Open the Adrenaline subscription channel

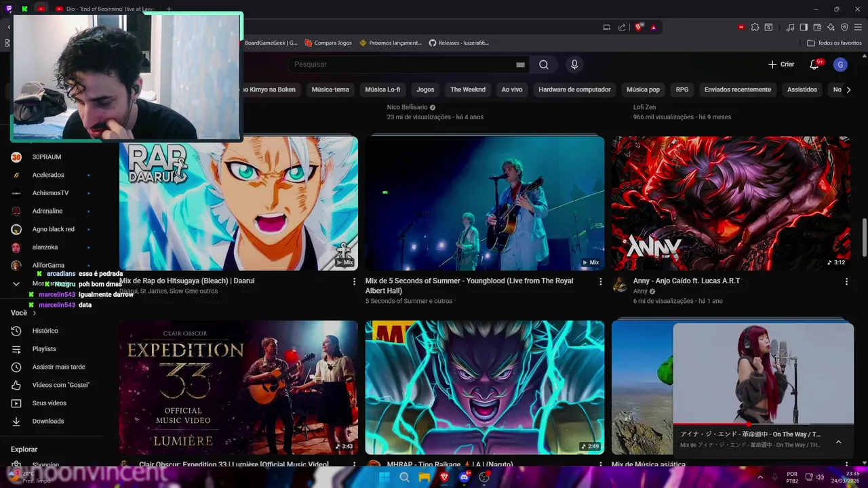pos(47,211)
